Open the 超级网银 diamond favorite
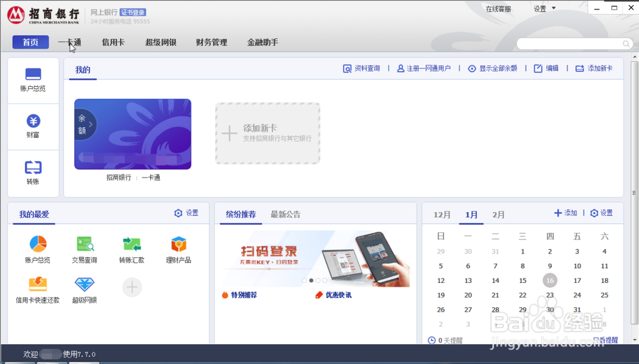This screenshot has height=364, width=639. [x=85, y=289]
